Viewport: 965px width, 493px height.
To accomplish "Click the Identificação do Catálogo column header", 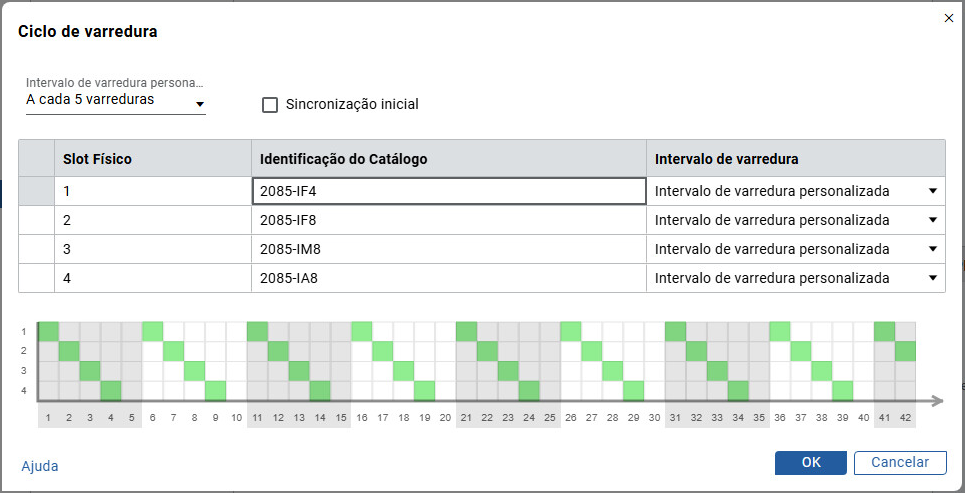I will (448, 158).
